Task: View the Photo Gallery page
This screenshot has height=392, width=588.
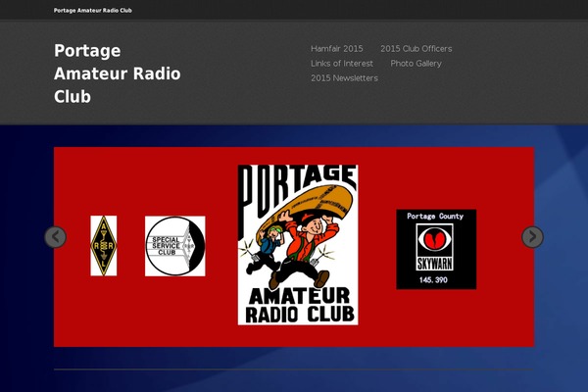Action: click(x=416, y=64)
